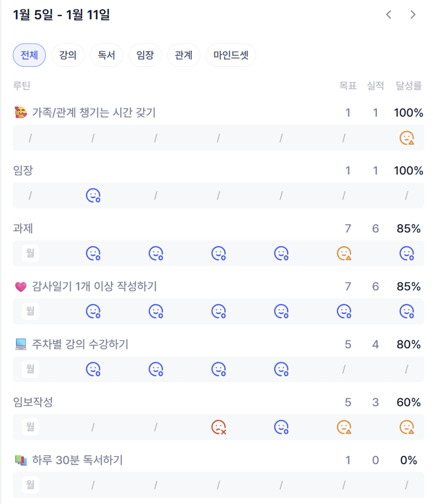Click the 월 badge in 과제 row
433x504 pixels.
pyautogui.click(x=30, y=253)
